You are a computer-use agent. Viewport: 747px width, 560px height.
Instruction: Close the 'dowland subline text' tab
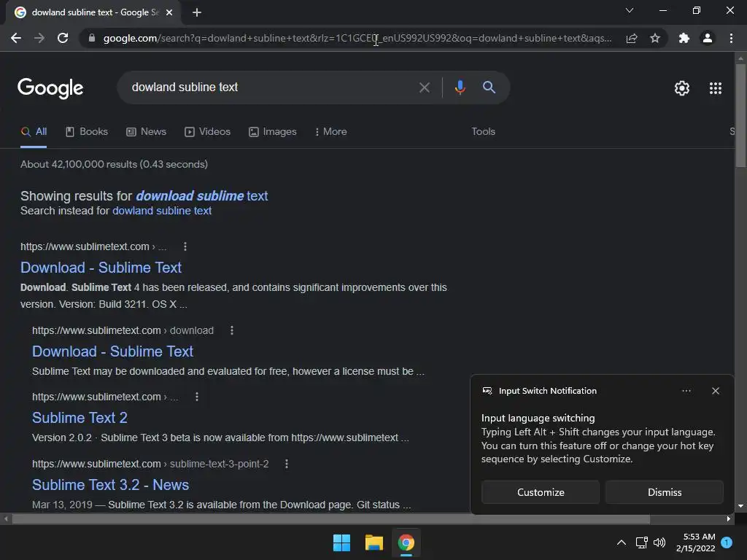tap(169, 12)
